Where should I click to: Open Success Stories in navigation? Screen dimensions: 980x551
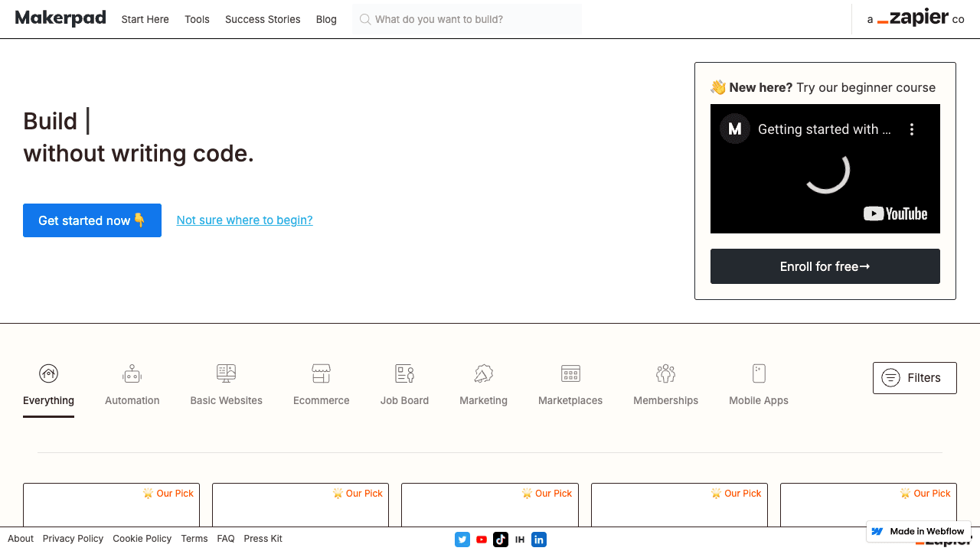click(263, 19)
